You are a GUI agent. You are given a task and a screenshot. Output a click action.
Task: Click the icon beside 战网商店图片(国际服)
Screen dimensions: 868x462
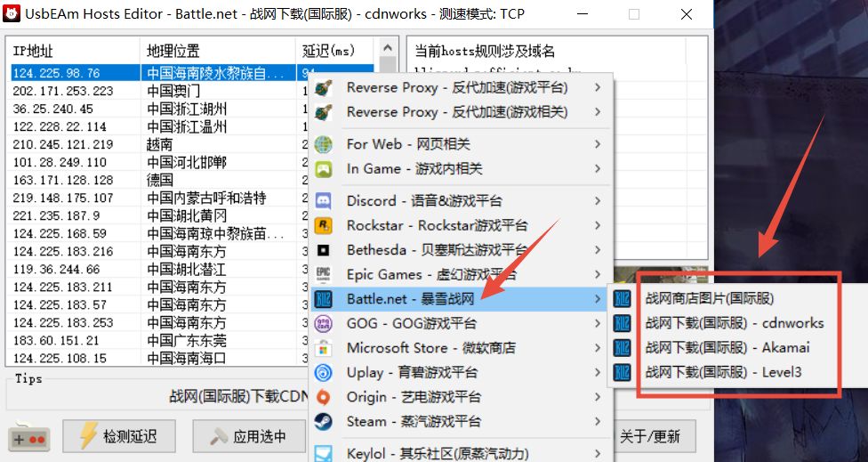click(623, 299)
